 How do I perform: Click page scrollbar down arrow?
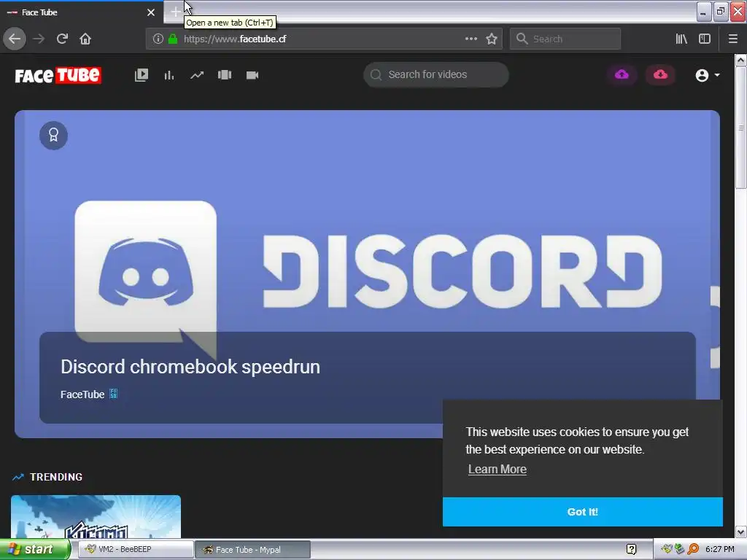point(741,532)
